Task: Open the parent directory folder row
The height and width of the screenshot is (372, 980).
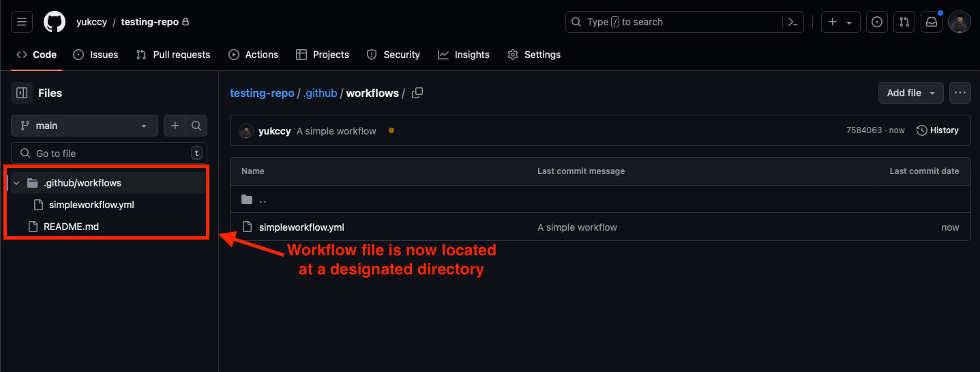Action: (x=600, y=199)
